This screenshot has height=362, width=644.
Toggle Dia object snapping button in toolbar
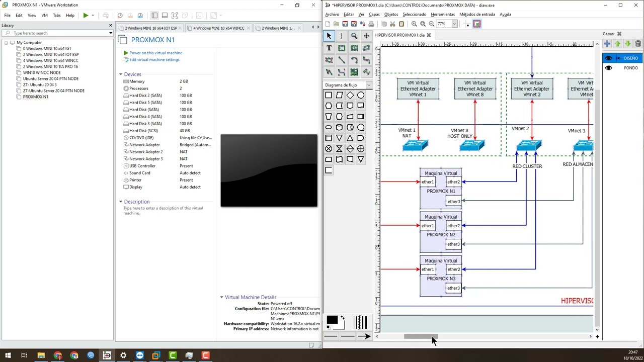(477, 24)
